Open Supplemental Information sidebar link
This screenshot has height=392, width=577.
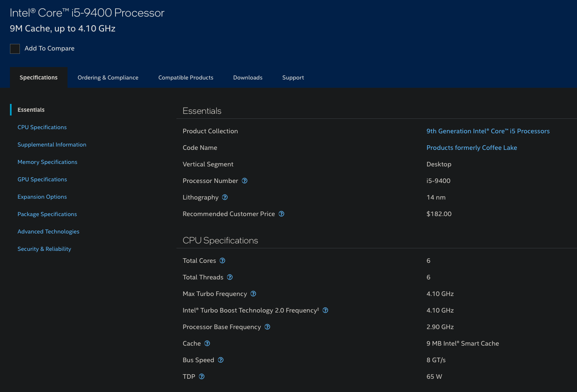[x=52, y=144]
